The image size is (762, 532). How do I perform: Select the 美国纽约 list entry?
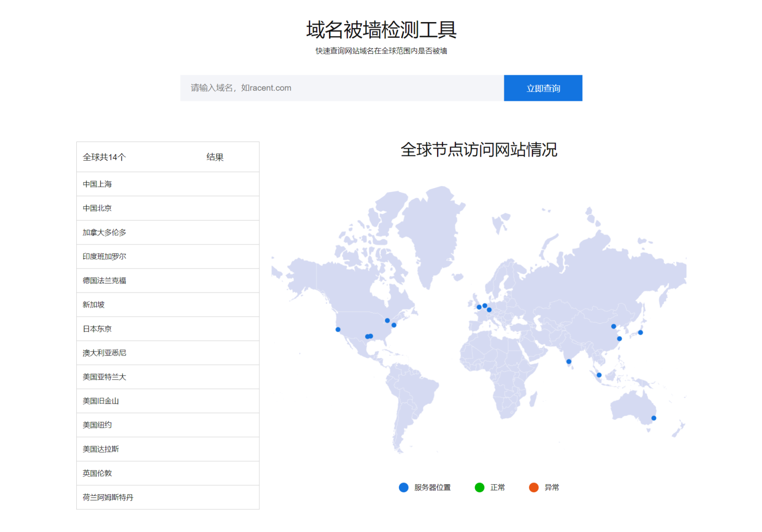tap(96, 425)
